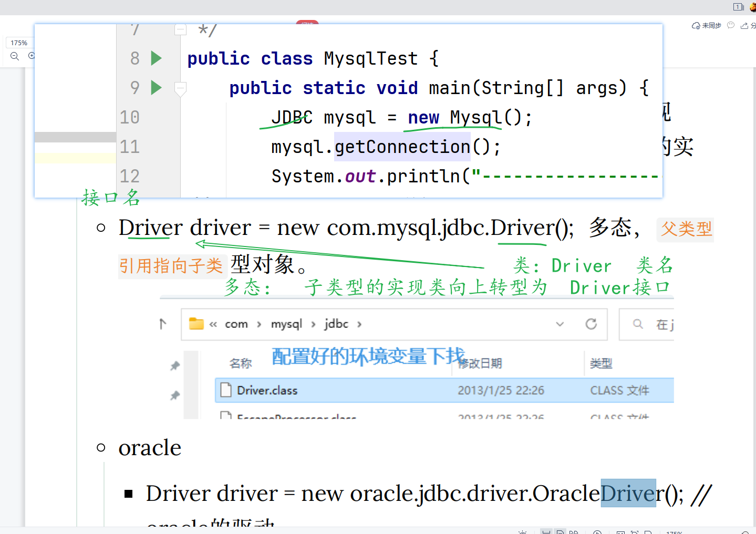Open the user avatar profile
This screenshot has height=534, width=756.
(753, 7)
